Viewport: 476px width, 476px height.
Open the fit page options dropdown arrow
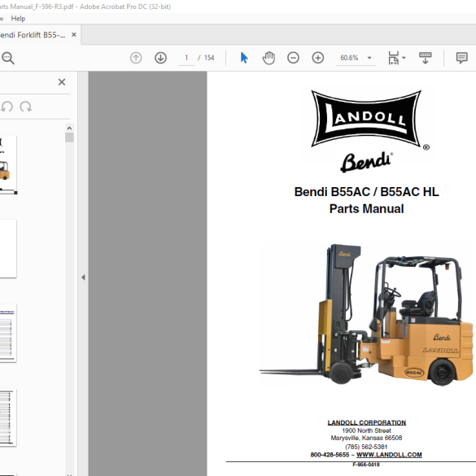[x=404, y=58]
